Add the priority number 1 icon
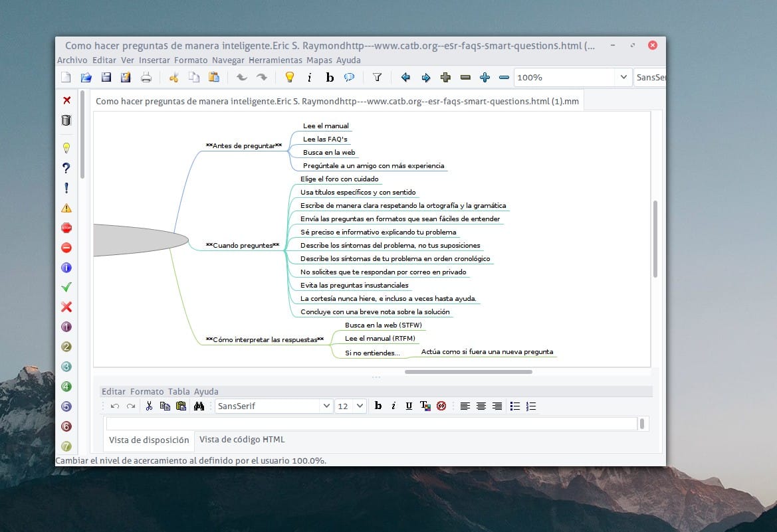The height and width of the screenshot is (532, 777). pos(66,327)
